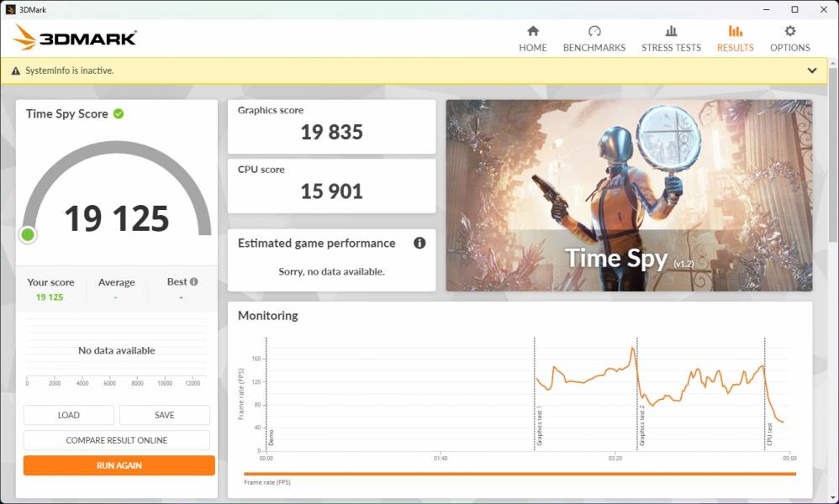
Task: Click the info icon next to Best
Action: [x=194, y=282]
